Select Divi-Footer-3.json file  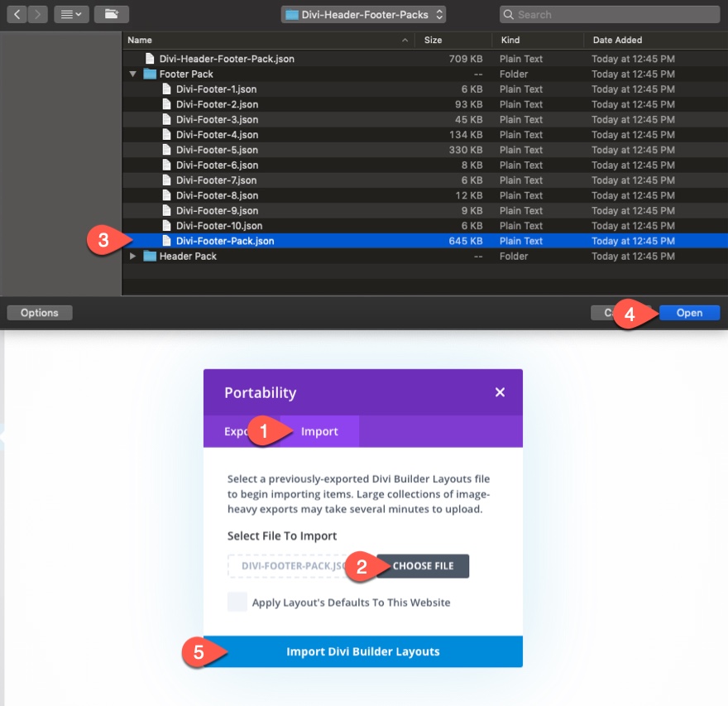pyautogui.click(x=425, y=120)
